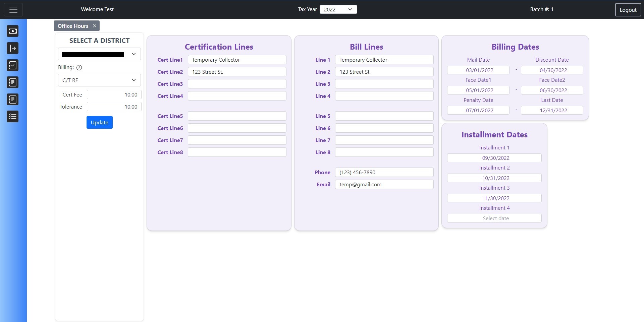
Task: Open the Installment 3 date 11/30/2022
Action: [x=494, y=198]
